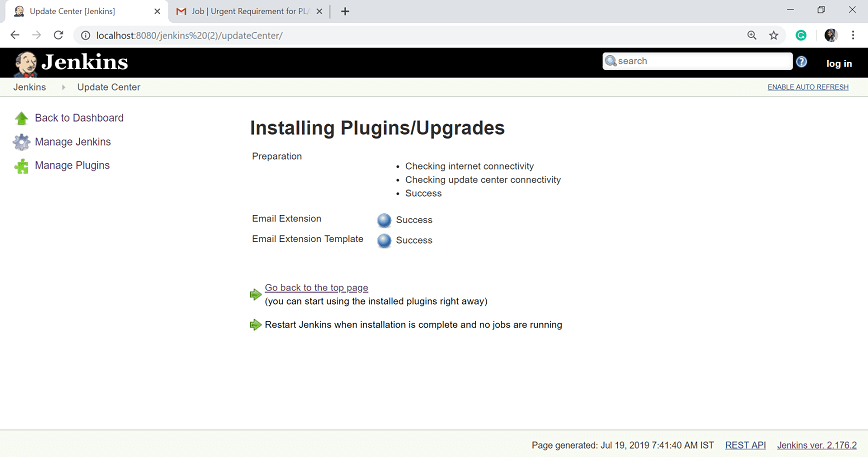Open the search help question mark icon

(801, 61)
